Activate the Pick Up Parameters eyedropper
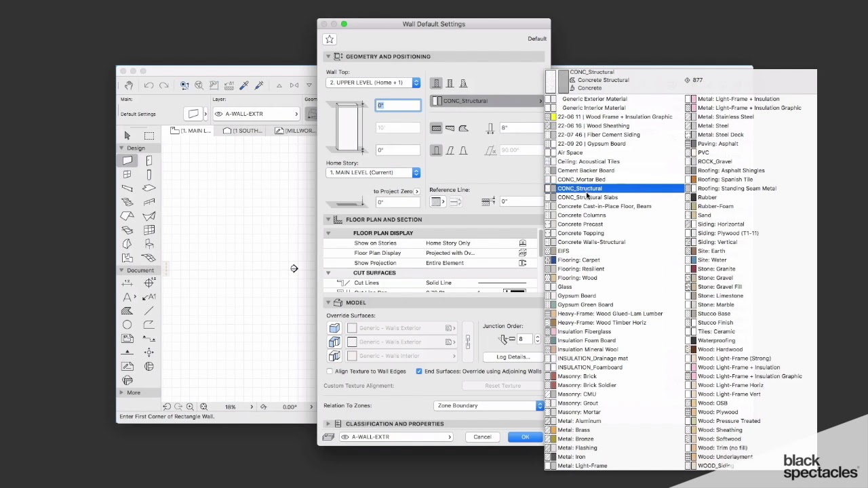The image size is (868, 488). (x=244, y=85)
